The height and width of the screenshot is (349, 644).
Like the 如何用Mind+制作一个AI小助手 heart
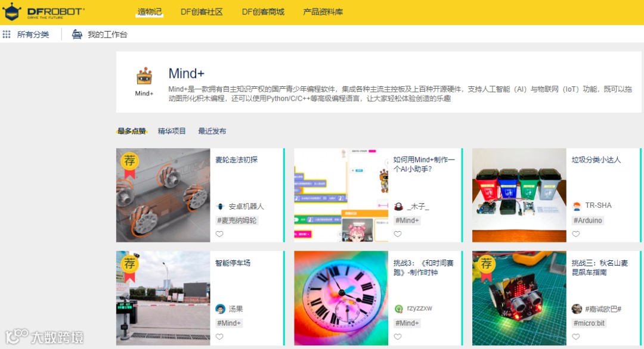(398, 234)
